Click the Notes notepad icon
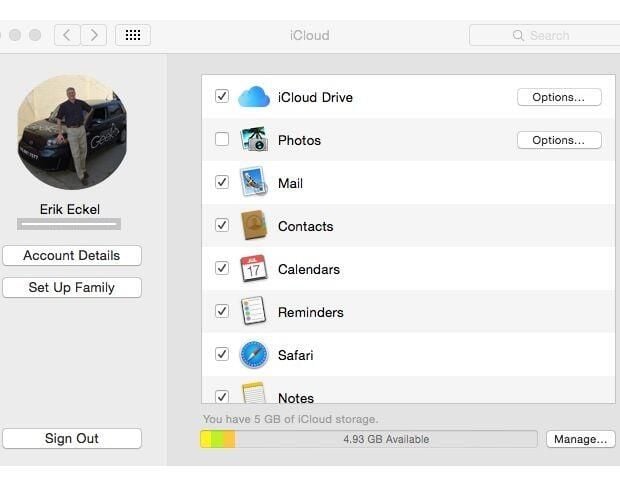The height and width of the screenshot is (485, 620). 254,393
